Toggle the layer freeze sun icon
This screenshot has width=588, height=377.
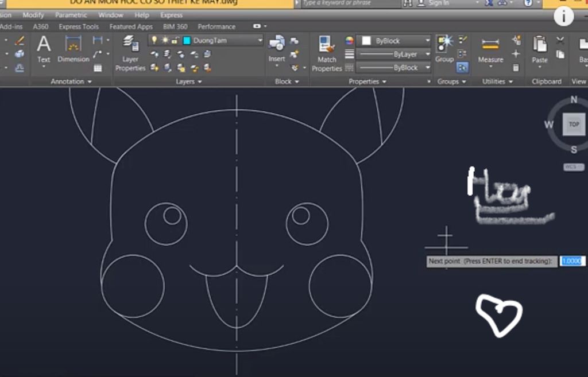pyautogui.click(x=164, y=40)
